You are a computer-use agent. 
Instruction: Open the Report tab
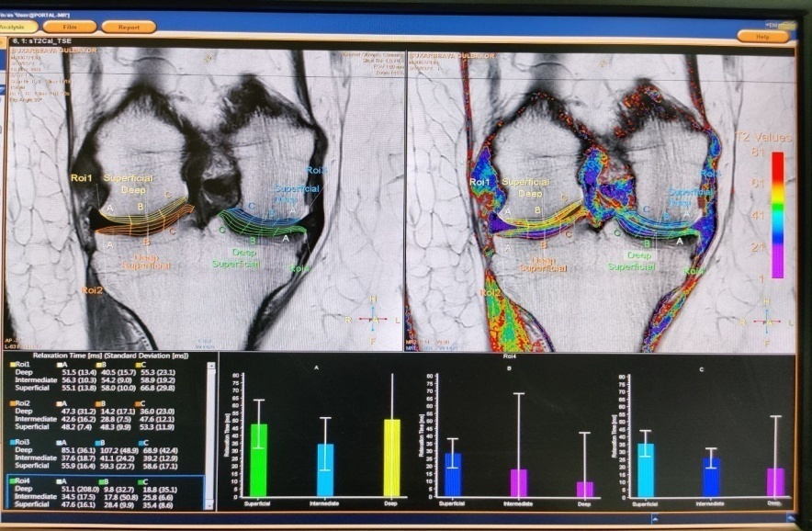[x=129, y=28]
